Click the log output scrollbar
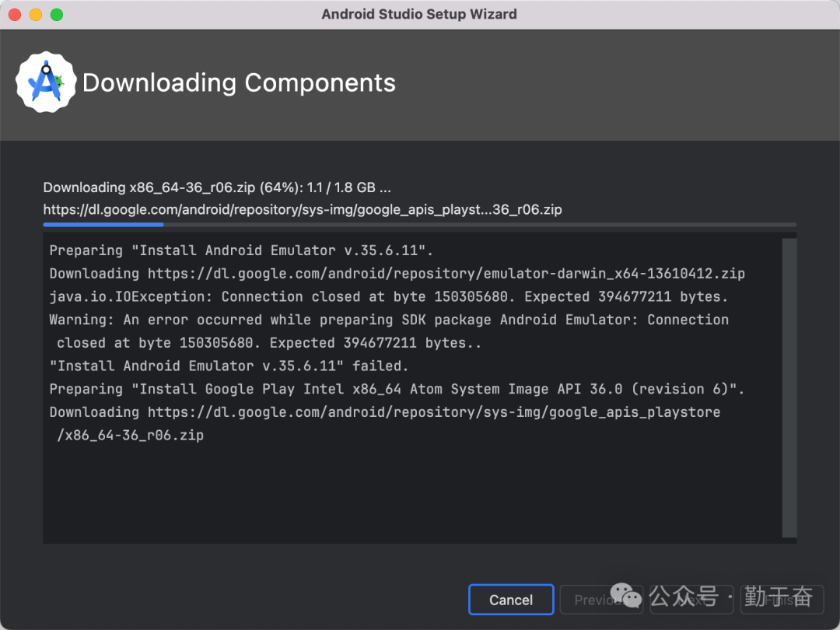The width and height of the screenshot is (840, 630). [x=789, y=388]
